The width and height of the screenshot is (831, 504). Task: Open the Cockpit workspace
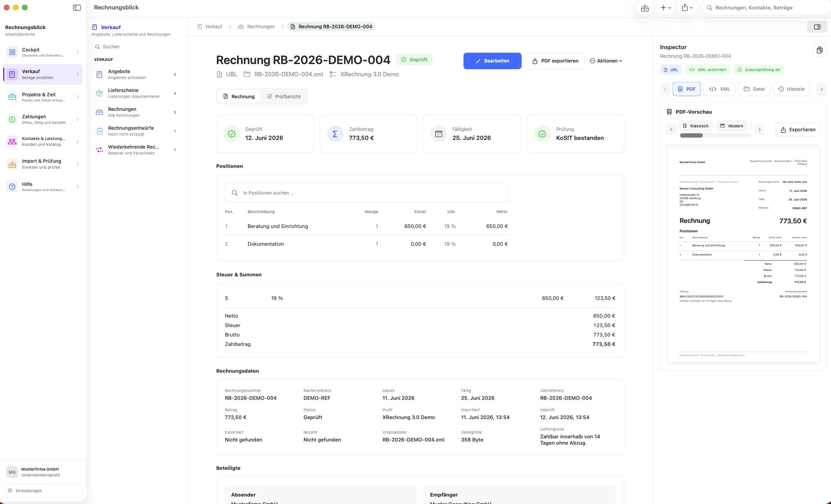pos(42,52)
